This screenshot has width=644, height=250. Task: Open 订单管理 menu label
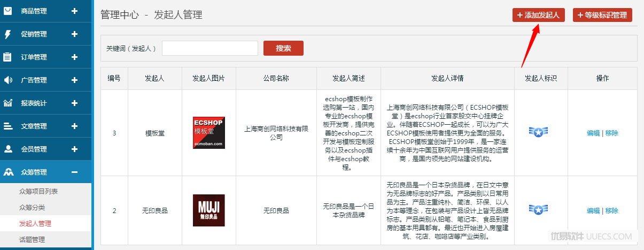[34, 57]
